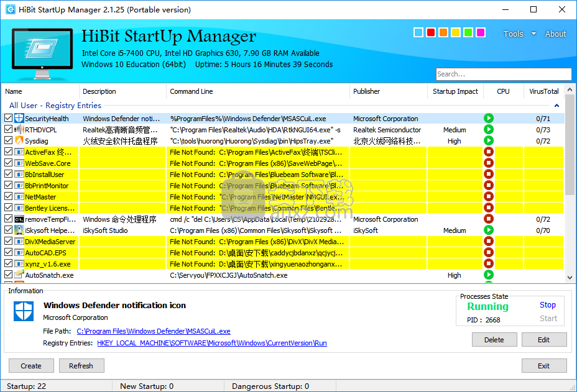Toggle the WebSave.Core checkbox

[9, 163]
